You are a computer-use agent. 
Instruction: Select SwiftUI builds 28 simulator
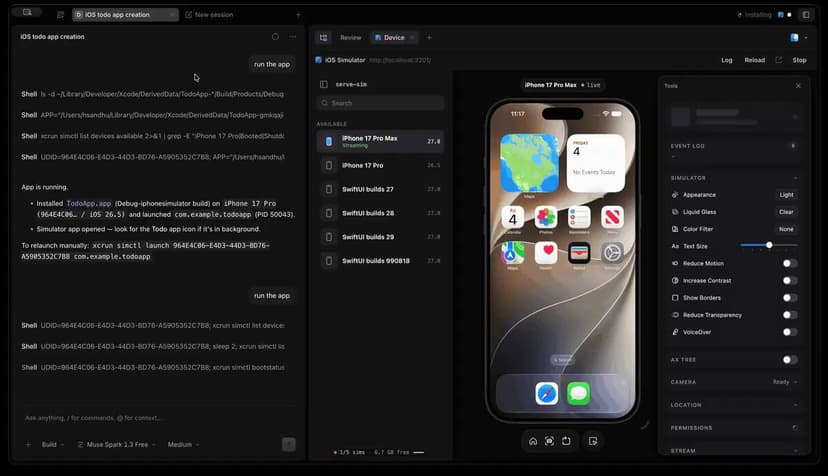click(x=380, y=213)
